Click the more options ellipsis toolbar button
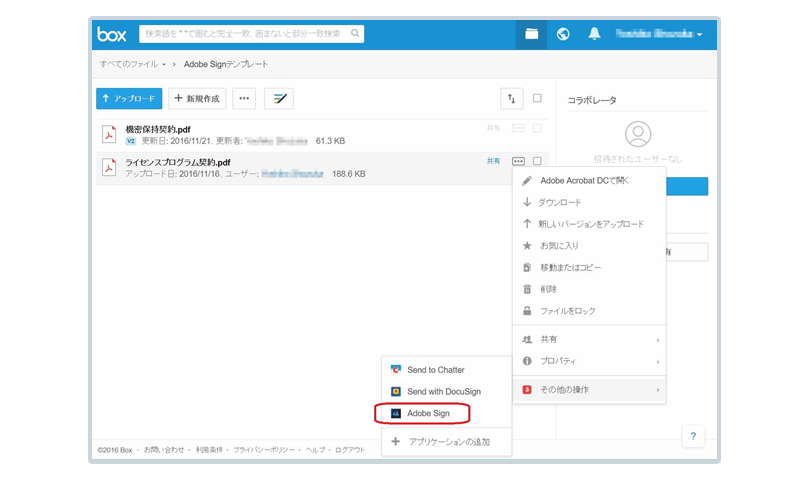This screenshot has width=809, height=481. 243,98
